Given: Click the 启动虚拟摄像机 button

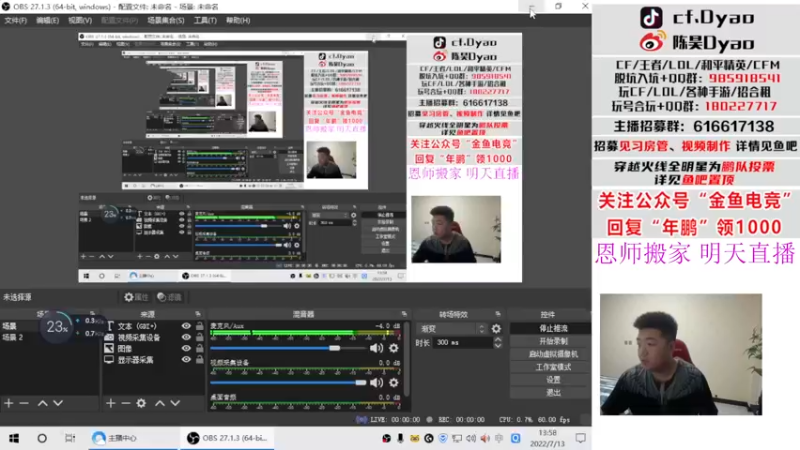Looking at the screenshot, I should (553, 354).
